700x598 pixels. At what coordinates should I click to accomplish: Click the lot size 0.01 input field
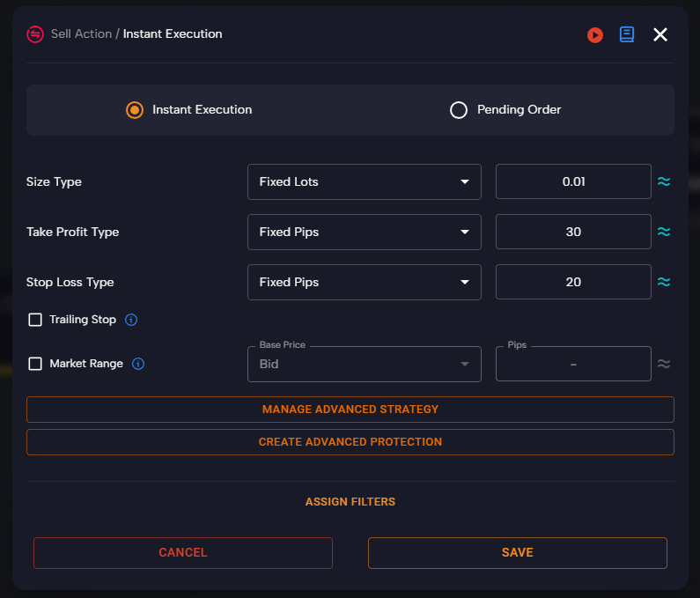pyautogui.click(x=573, y=181)
